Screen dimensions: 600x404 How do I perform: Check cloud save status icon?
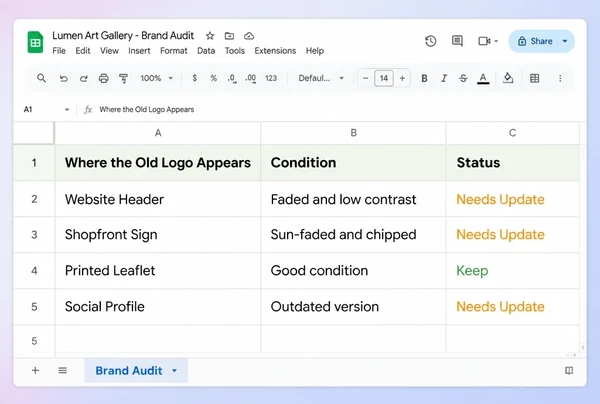tap(249, 36)
